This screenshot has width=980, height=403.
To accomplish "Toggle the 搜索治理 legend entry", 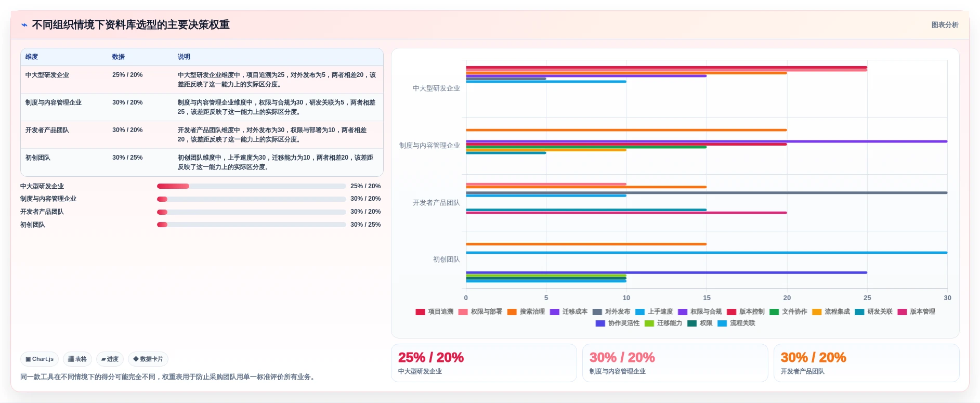I will tap(526, 311).
